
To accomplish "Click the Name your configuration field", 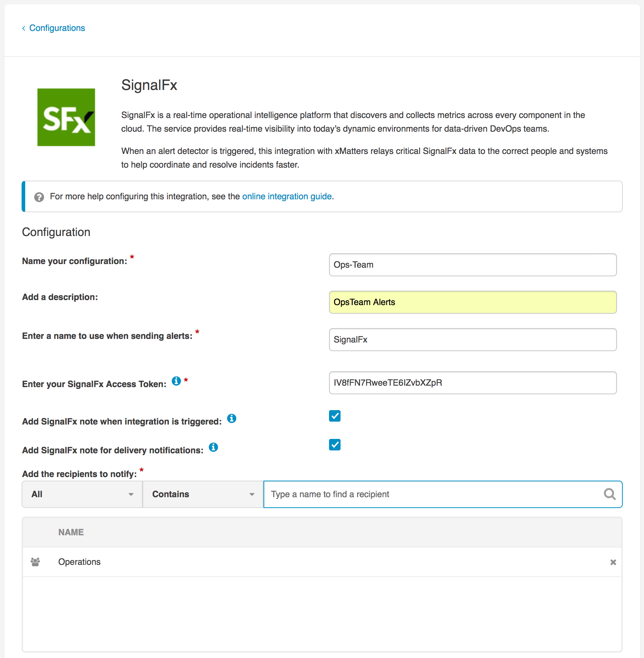I will coord(473,265).
